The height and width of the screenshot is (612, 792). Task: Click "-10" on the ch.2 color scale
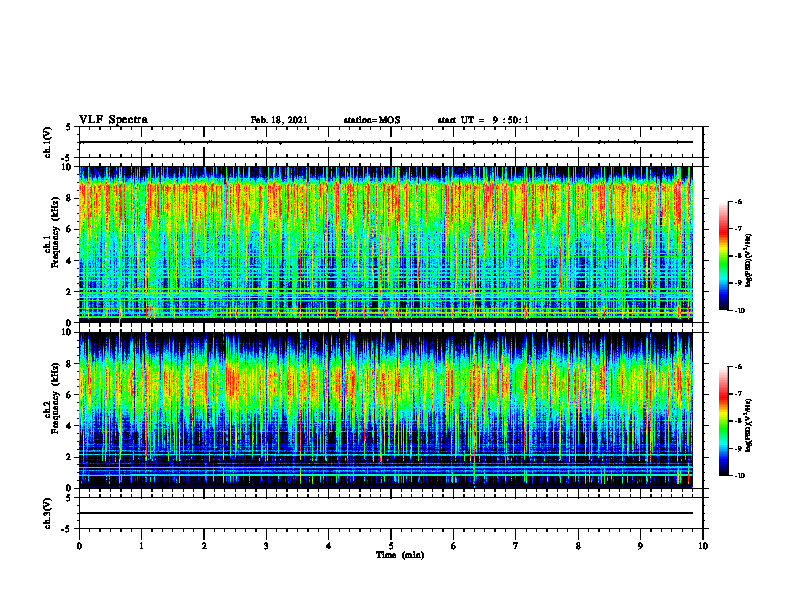pos(739,476)
